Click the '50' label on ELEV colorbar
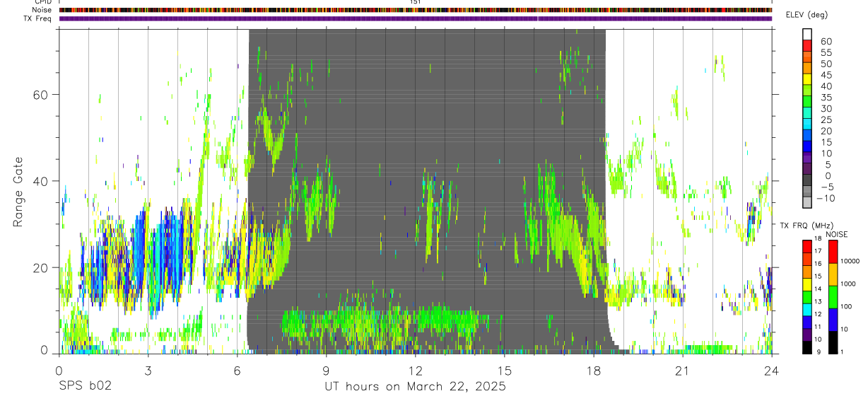This screenshot has height=401, width=868. (826, 64)
